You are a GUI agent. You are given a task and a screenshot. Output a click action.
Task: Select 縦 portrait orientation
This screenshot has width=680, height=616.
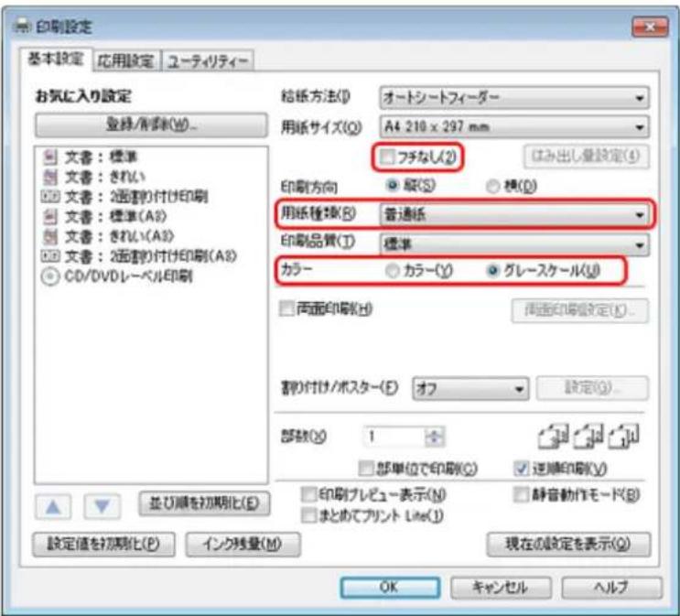click(392, 186)
